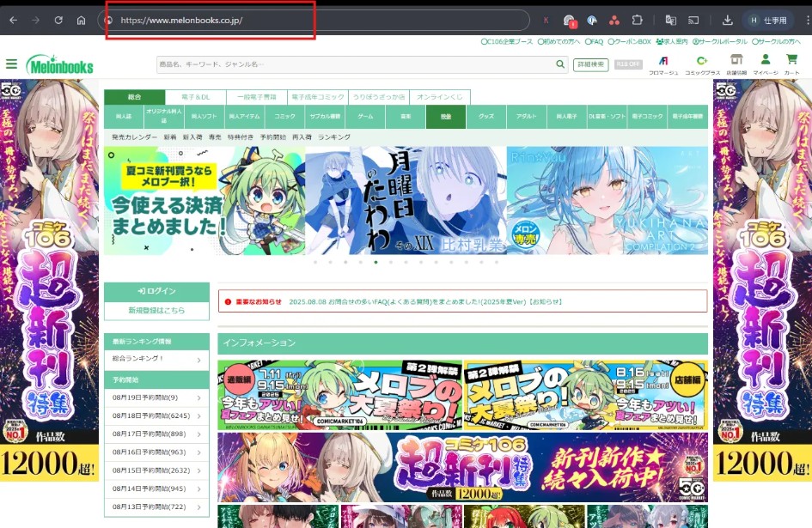The width and height of the screenshot is (812, 528).
Task: Click the cast screen icon
Action: [693, 21]
